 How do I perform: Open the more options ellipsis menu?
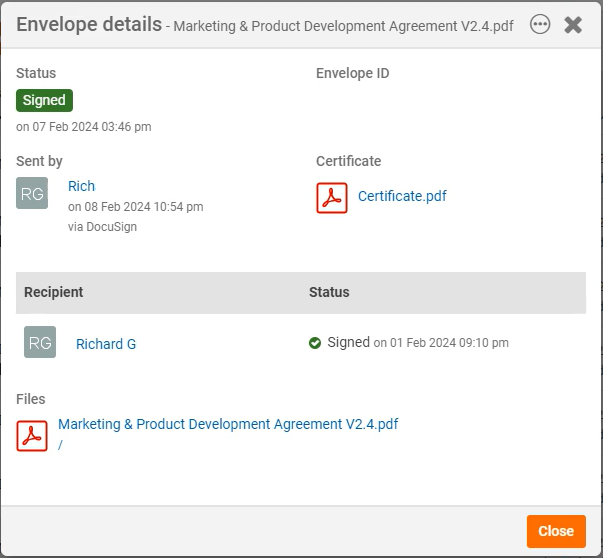click(x=540, y=25)
